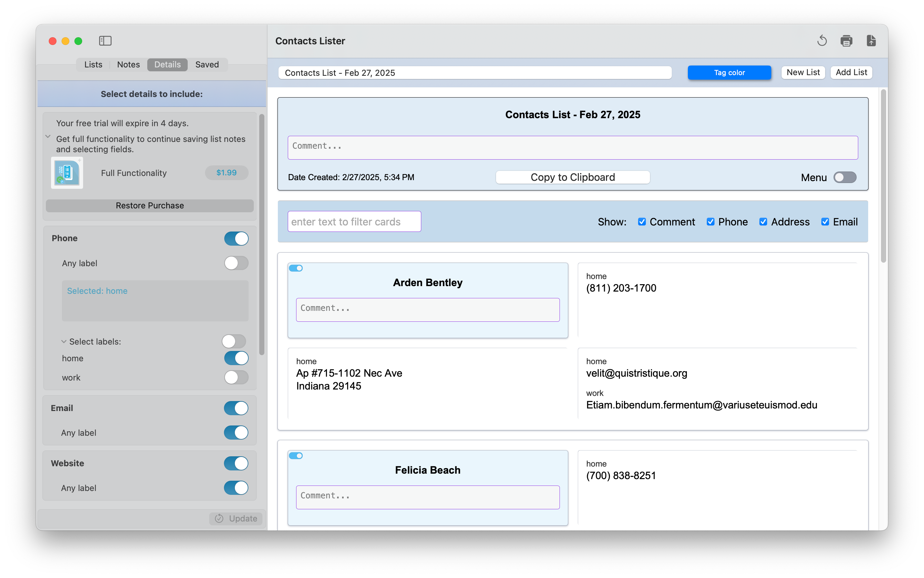Viewport: 924px width, 578px height.
Task: Uncheck the Address show checkbox
Action: (x=763, y=222)
